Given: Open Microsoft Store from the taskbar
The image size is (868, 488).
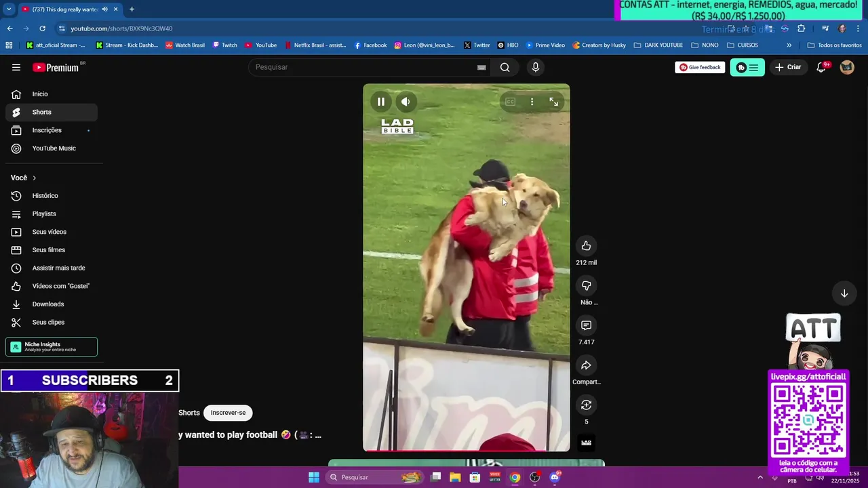Looking at the screenshot, I should [475, 477].
